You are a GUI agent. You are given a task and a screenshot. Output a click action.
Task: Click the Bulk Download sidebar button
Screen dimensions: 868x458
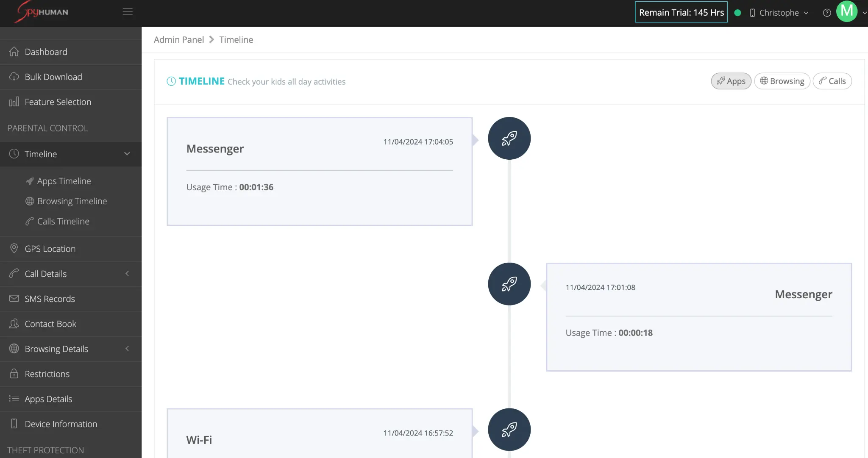(x=53, y=76)
